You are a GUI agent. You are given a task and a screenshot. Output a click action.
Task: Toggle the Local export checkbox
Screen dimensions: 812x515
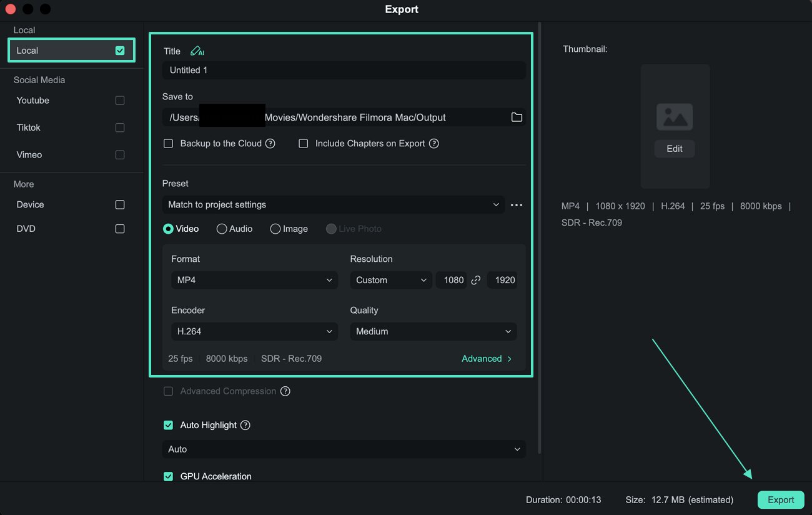[x=120, y=51]
